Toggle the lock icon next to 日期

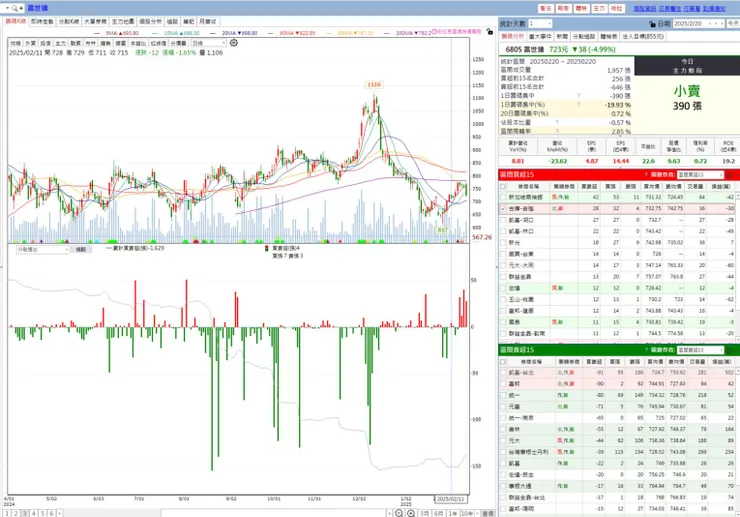coord(652,24)
